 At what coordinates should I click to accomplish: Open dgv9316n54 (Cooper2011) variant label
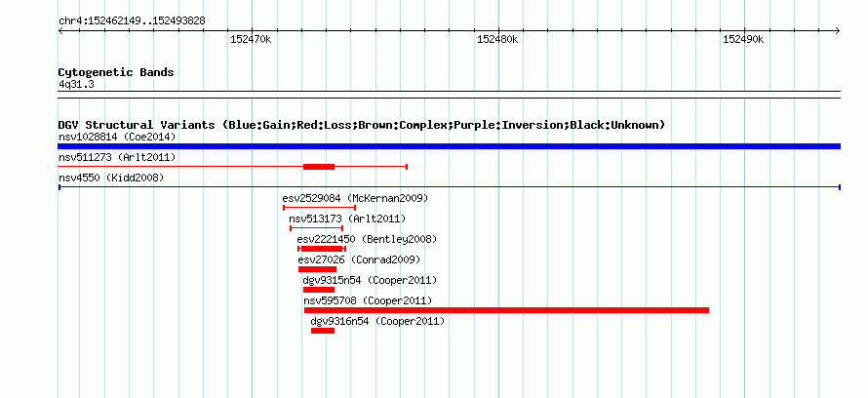click(377, 321)
